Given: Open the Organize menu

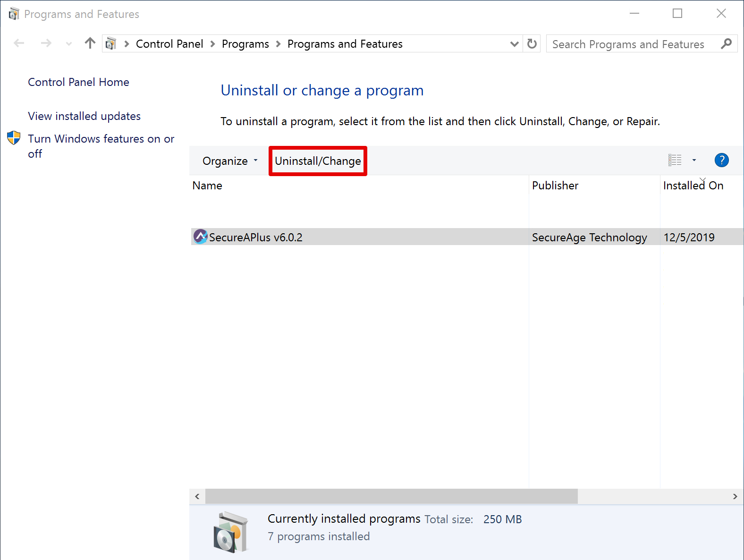Looking at the screenshot, I should click(x=230, y=161).
